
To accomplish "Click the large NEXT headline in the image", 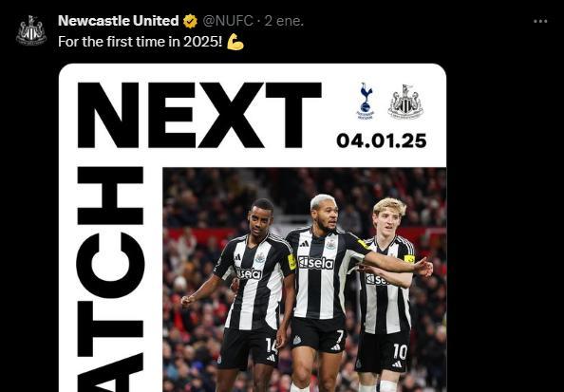I will pyautogui.click(x=199, y=115).
